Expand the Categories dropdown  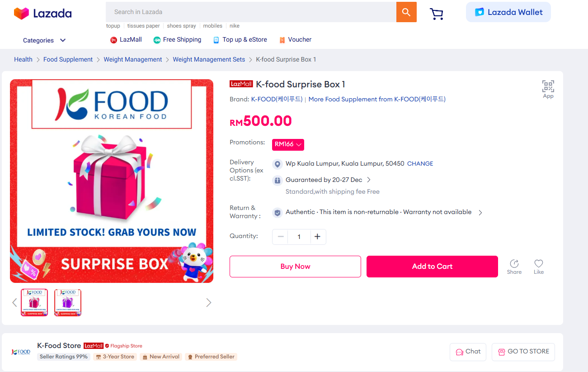coord(44,40)
